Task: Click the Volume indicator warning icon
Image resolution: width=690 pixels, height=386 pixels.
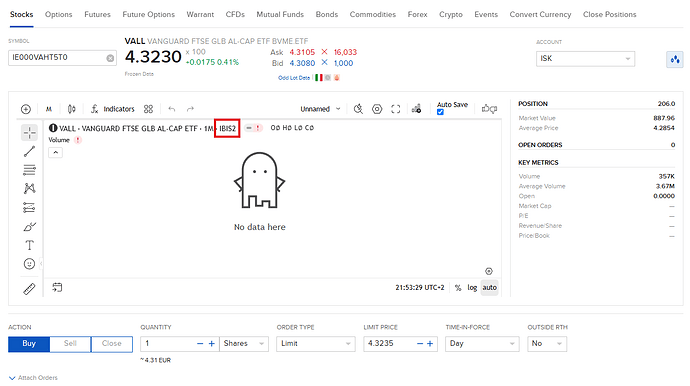Action: (x=78, y=140)
